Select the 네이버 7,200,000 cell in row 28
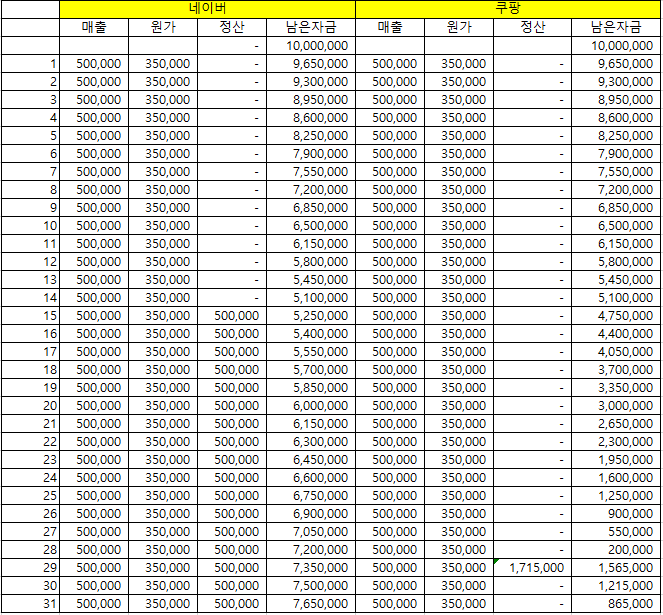Image resolution: width=663 pixels, height=615 pixels. 311,550
